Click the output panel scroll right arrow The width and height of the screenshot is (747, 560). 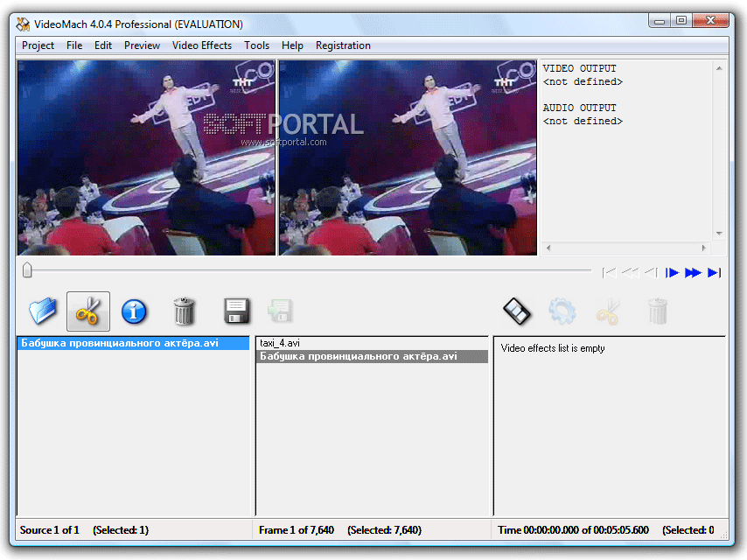703,248
